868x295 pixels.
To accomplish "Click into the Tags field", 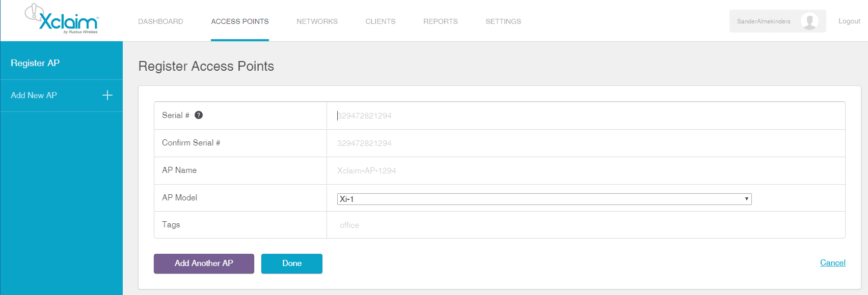I will [586, 225].
